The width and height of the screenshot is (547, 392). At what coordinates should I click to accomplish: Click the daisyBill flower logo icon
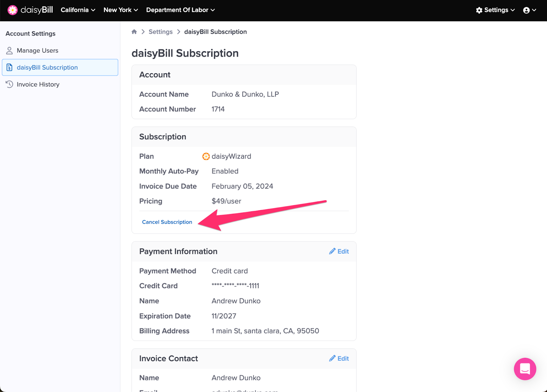tap(13, 10)
